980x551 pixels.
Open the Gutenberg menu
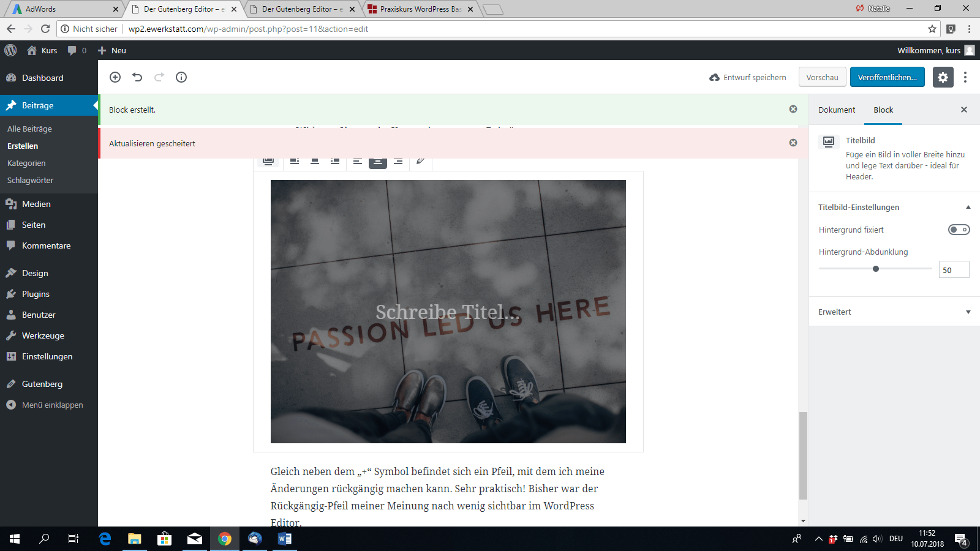[x=49, y=384]
